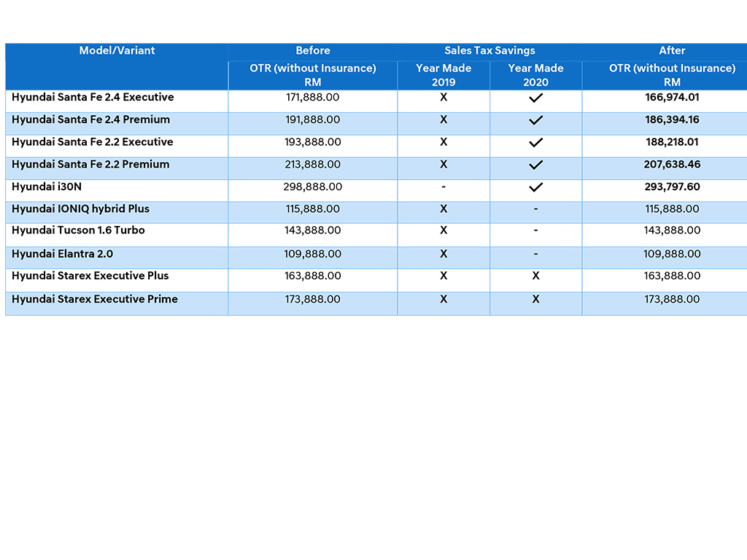Click the 2020 X mark for Starex Executive Plus
This screenshot has width=747, height=560.
535,276
